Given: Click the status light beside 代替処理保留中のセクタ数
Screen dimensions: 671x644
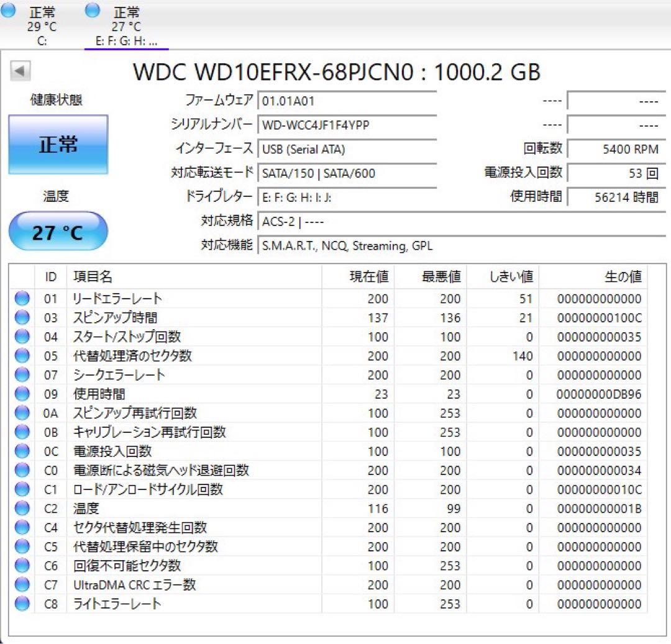Looking at the screenshot, I should 22,546.
